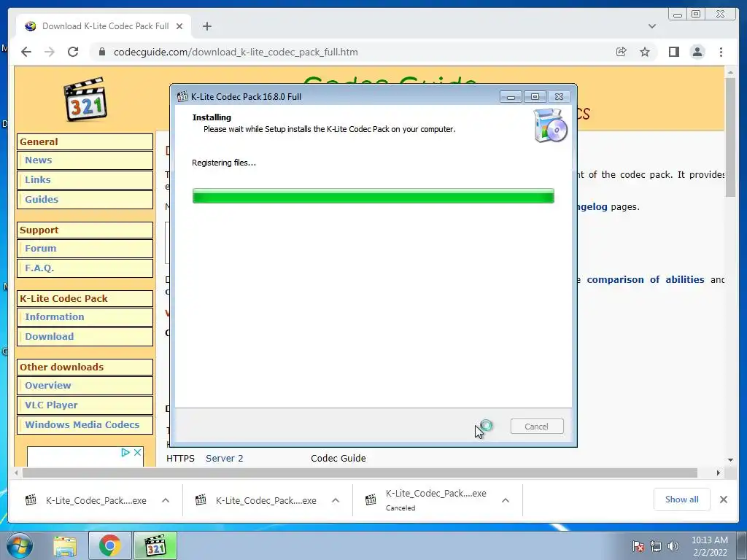747x560 pixels.
Task: Click the browser Back arrow
Action: 26,52
